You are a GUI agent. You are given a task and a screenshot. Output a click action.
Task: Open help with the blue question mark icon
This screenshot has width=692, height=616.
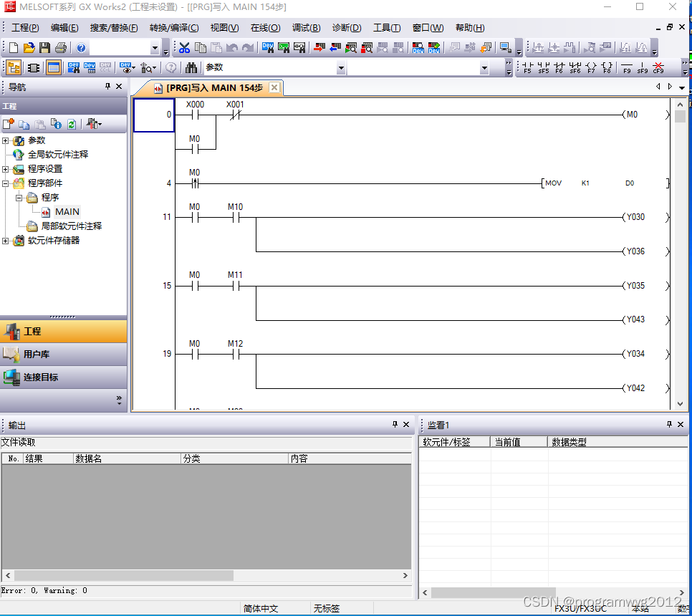pos(81,48)
